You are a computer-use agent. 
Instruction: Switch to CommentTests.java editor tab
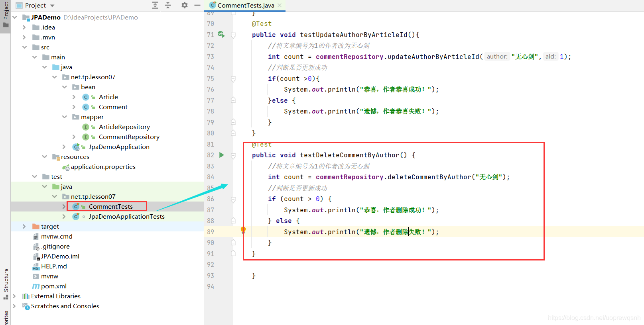point(246,5)
